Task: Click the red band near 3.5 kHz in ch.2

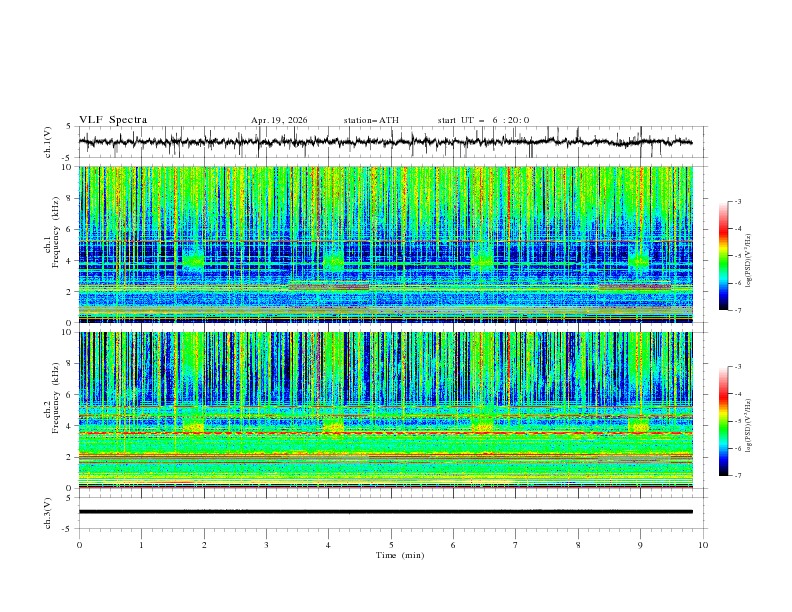Action: tap(385, 433)
